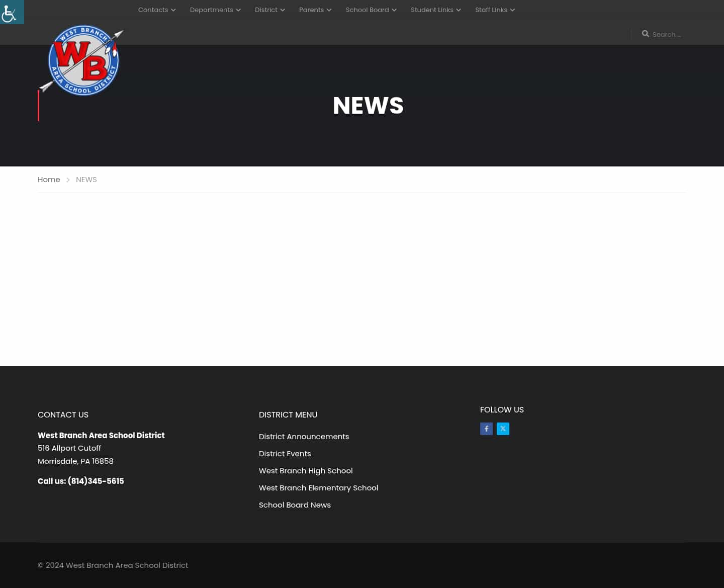This screenshot has height=588, width=724.
Task: Click the phone number to call district
Action: point(96,481)
